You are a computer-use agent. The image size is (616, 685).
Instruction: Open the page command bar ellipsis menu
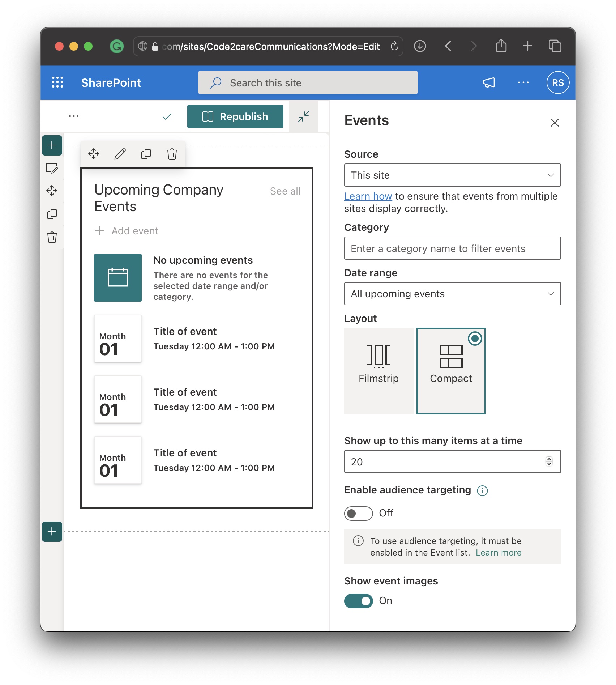pyautogui.click(x=74, y=116)
